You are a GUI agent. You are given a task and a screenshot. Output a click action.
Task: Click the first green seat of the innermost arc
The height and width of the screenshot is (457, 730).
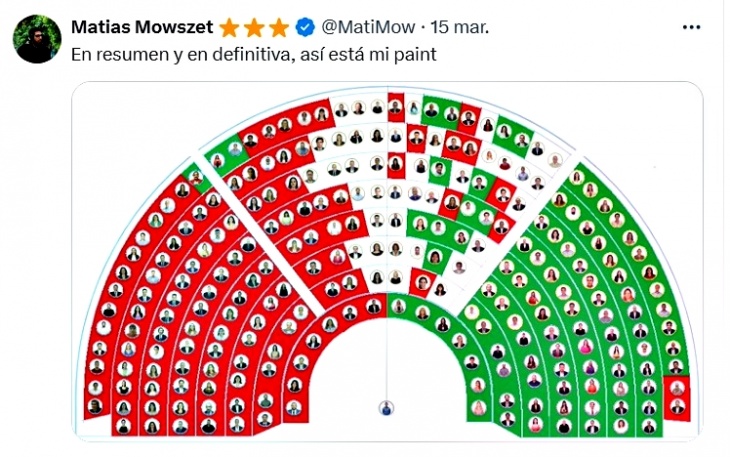click(x=399, y=307)
